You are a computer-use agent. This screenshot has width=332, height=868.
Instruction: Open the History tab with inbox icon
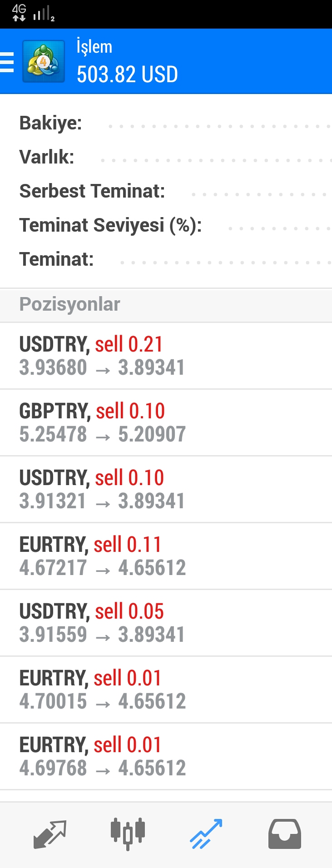pos(284,834)
